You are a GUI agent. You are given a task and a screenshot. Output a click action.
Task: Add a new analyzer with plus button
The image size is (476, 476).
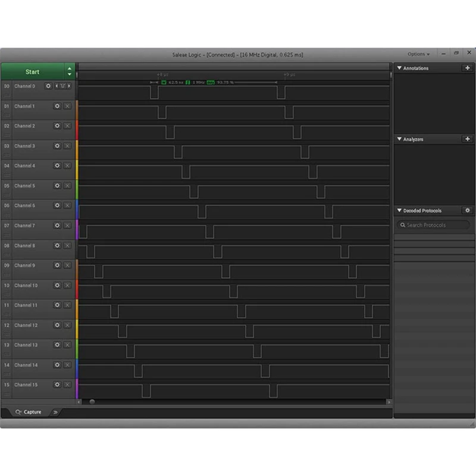coord(468,139)
